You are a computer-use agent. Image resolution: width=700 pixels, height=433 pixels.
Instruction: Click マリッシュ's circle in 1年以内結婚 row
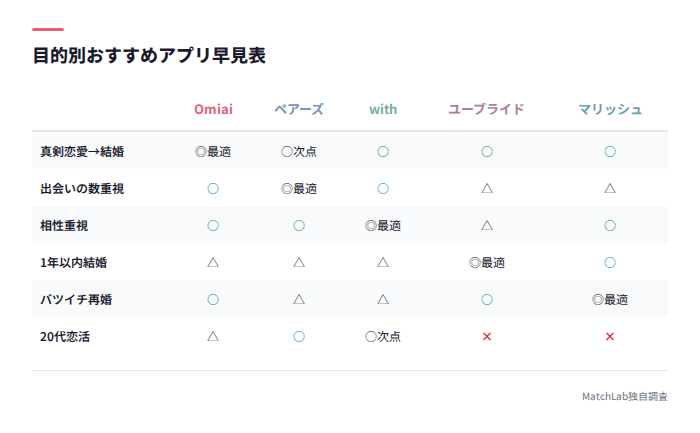click(x=610, y=263)
